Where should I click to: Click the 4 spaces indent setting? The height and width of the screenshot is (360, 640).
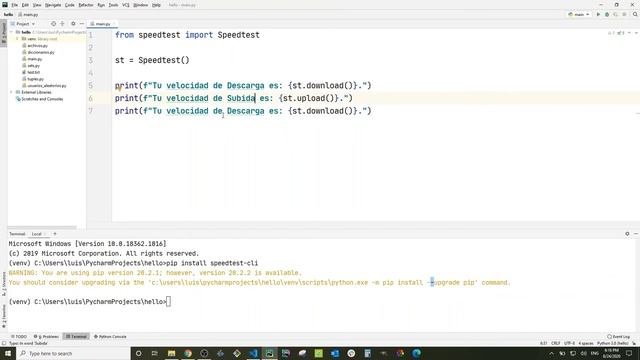point(586,343)
